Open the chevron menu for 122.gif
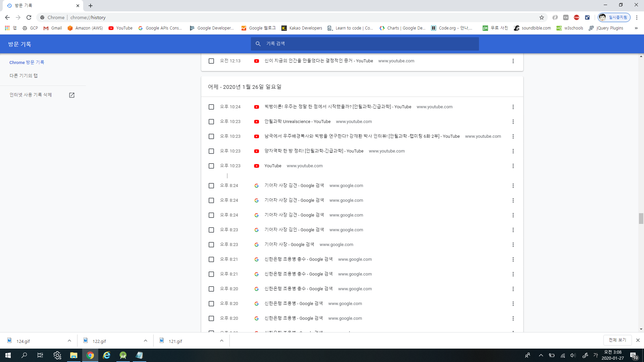The height and width of the screenshot is (362, 644). tap(146, 341)
